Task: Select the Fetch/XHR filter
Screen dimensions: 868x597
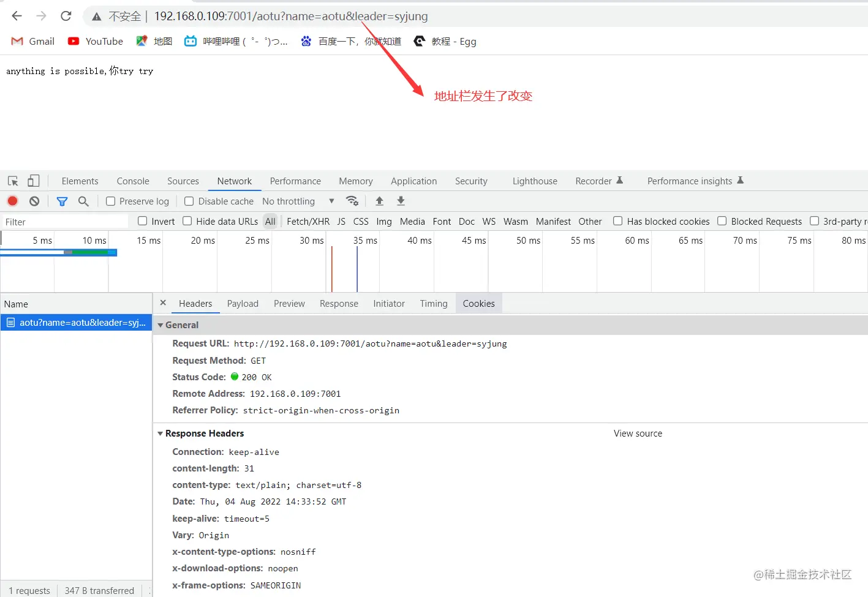Action: 308,222
